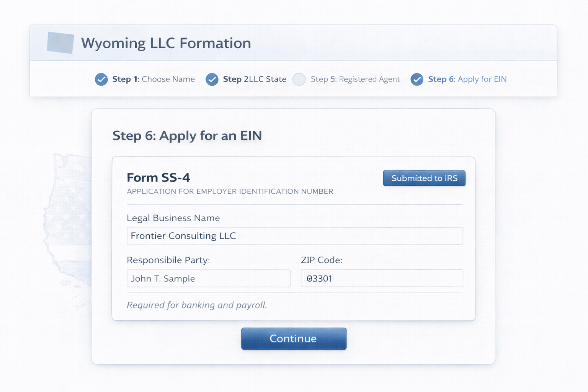Select the Submitted to IRS status badge
Screen dimensions: 588x392
tap(424, 178)
